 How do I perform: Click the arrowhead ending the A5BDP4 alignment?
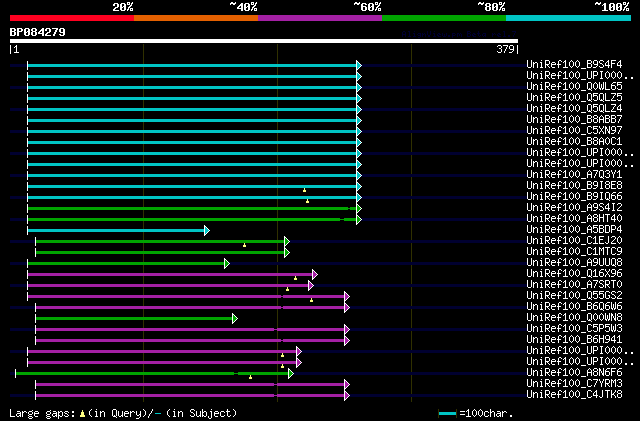tap(207, 231)
